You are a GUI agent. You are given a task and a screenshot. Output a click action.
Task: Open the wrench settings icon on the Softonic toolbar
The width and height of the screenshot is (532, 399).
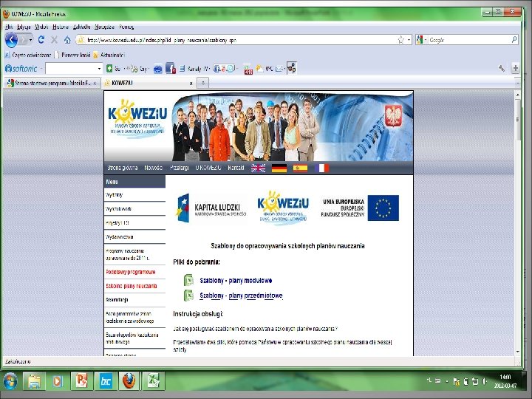click(x=502, y=68)
